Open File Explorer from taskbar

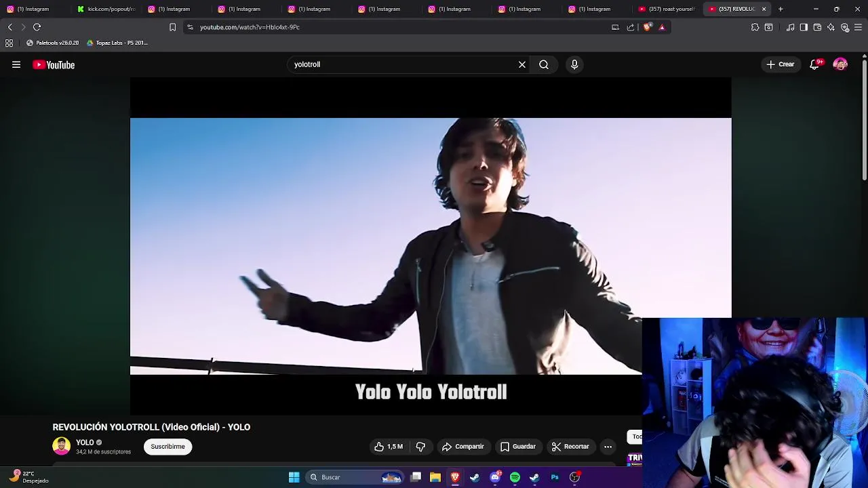pos(435,477)
